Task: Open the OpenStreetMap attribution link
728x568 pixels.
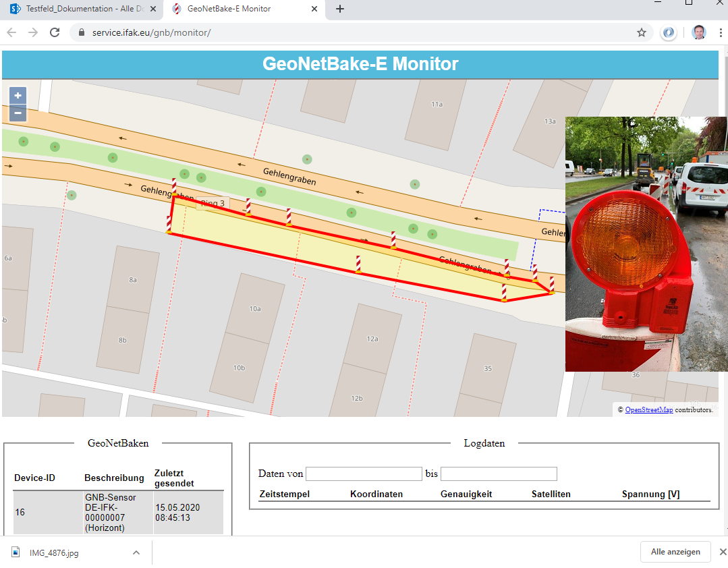Action: click(x=648, y=409)
